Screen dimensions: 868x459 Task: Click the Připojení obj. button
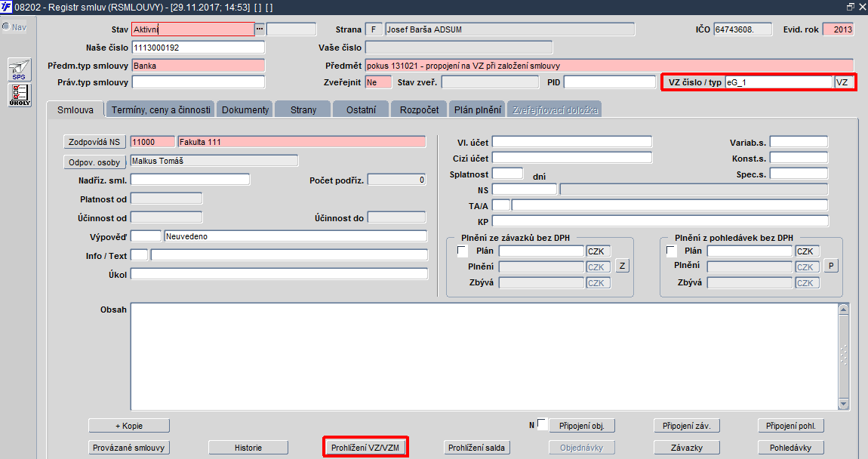(x=582, y=426)
